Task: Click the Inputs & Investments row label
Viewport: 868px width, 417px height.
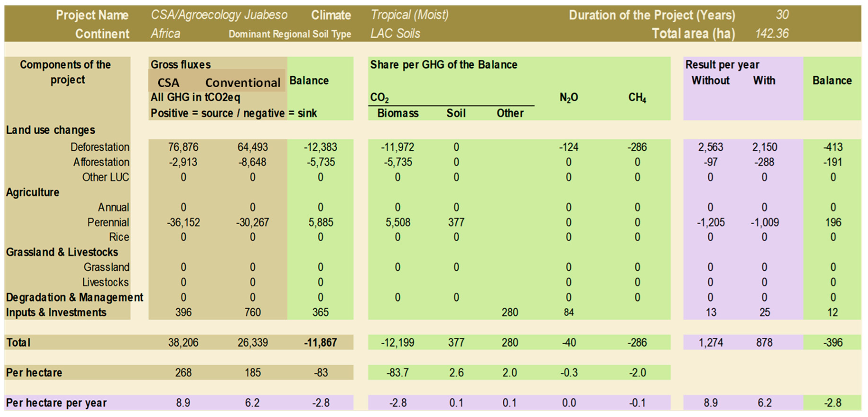Action: click(x=56, y=312)
